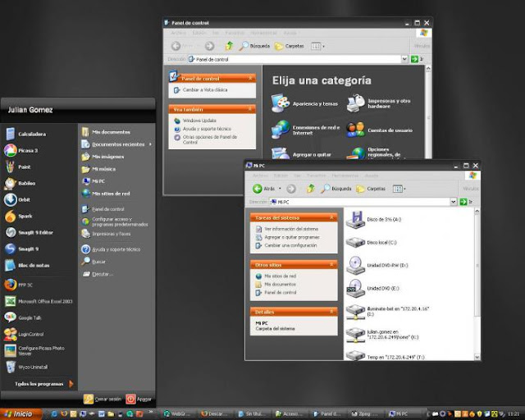Image resolution: width=525 pixels, height=420 pixels.
Task: Open Mis documentos in the start menu
Action: pos(106,132)
